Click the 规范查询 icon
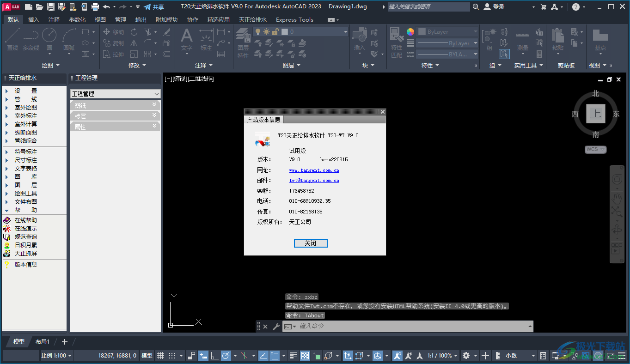Viewport: 630px width, 364px height. point(7,237)
